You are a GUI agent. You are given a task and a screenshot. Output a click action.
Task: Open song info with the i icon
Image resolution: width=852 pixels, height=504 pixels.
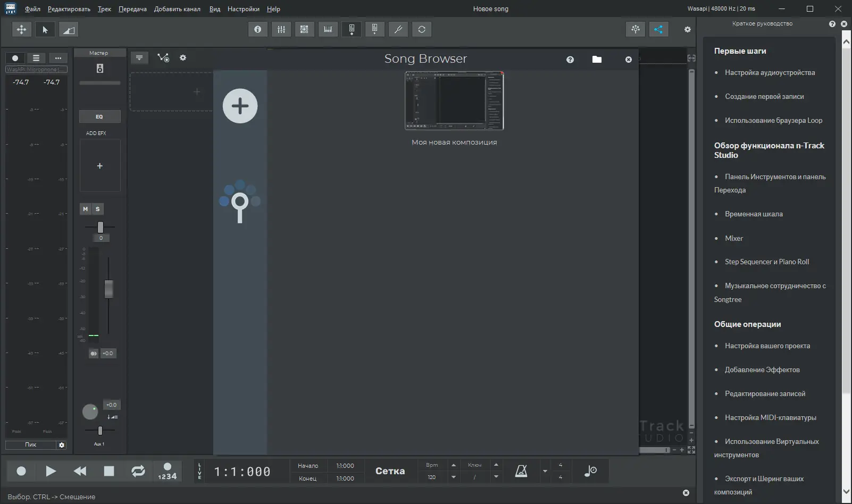tap(258, 30)
